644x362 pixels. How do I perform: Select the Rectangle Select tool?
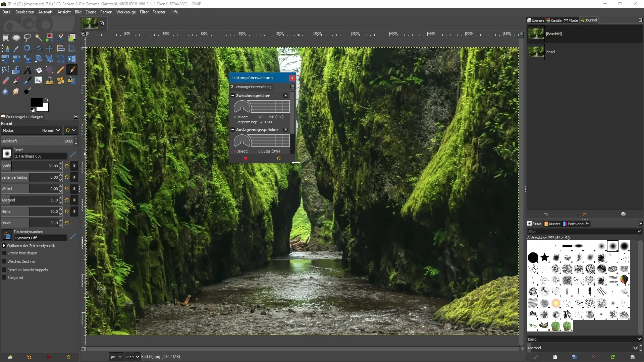[5, 38]
